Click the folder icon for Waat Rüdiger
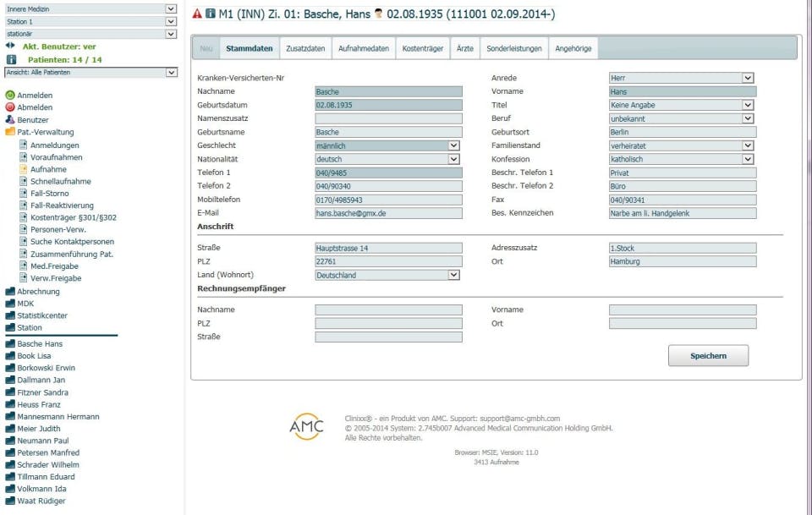812x515 pixels. [10, 501]
